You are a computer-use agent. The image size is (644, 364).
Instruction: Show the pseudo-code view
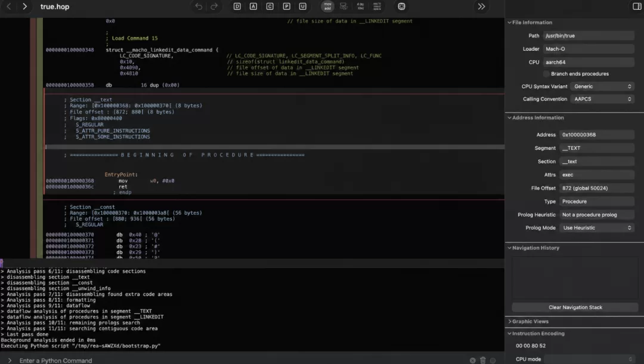coord(360,7)
